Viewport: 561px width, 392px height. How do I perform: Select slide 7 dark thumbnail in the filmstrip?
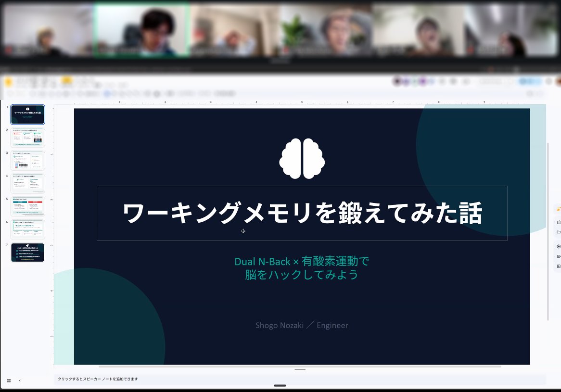click(27, 253)
